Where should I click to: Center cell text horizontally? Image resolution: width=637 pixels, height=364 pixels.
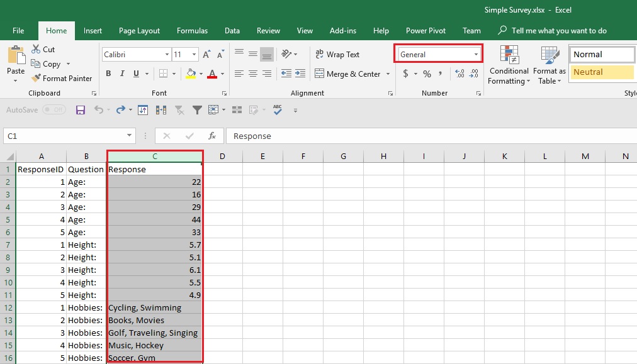click(252, 74)
